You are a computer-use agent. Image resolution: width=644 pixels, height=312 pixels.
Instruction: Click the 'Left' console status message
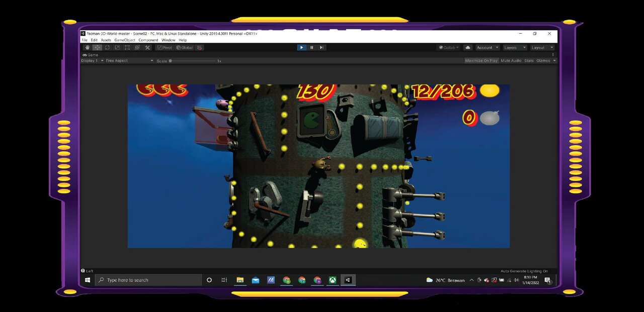(x=88, y=271)
